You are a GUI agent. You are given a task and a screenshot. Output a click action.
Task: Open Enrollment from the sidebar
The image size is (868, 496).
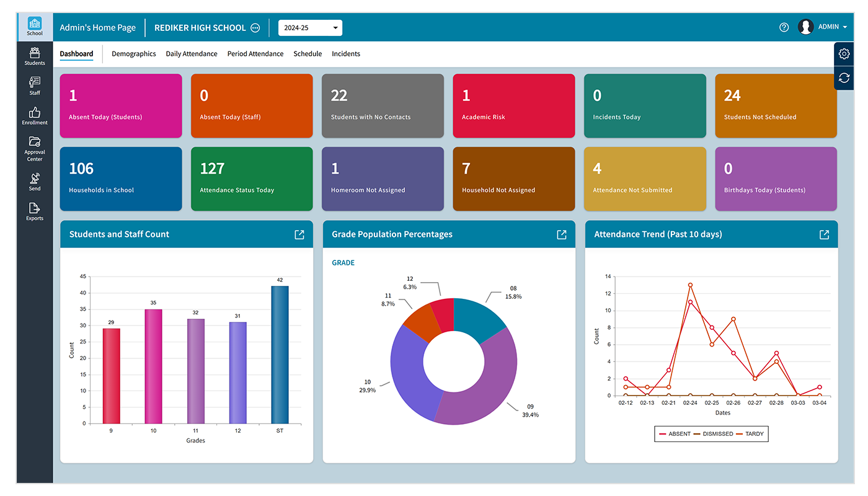click(x=34, y=116)
